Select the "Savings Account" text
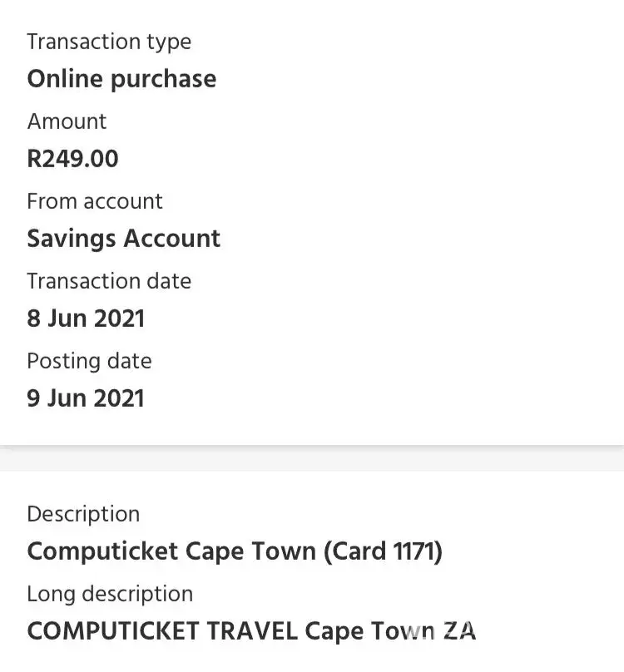Screen dimensions: 624x672 click(x=124, y=239)
